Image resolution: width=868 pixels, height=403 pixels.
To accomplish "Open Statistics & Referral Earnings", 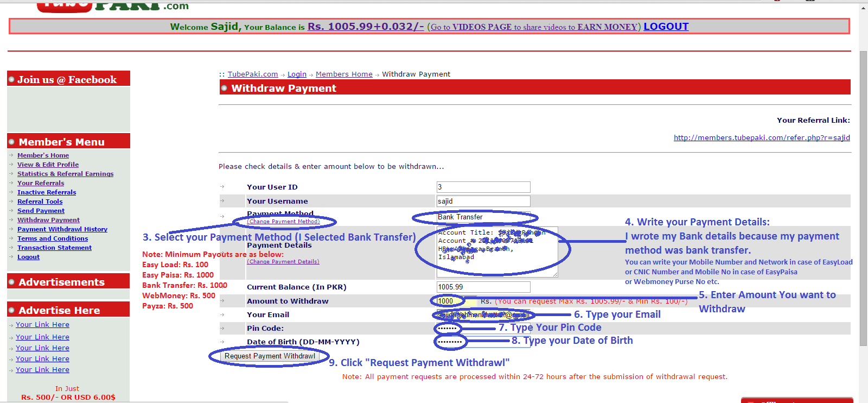I will (65, 174).
